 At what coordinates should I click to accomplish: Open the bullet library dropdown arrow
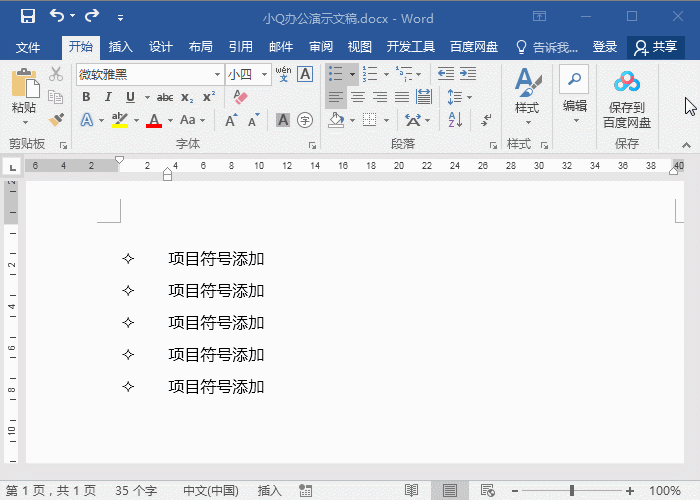352,74
